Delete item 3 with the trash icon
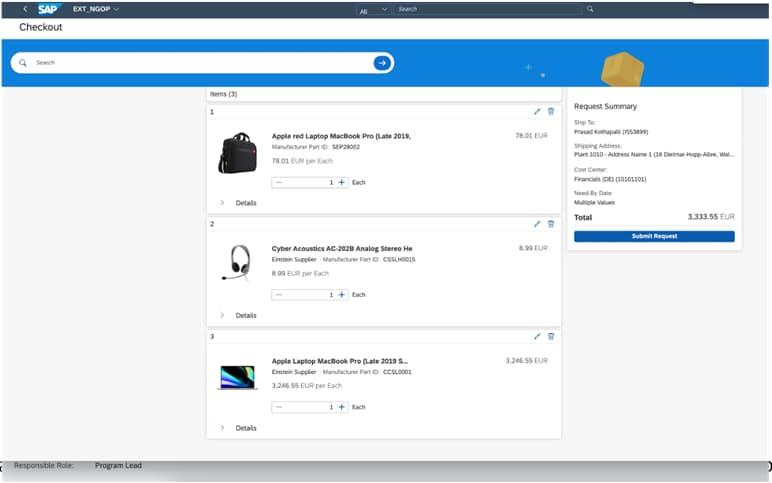772x483 pixels. pos(551,336)
